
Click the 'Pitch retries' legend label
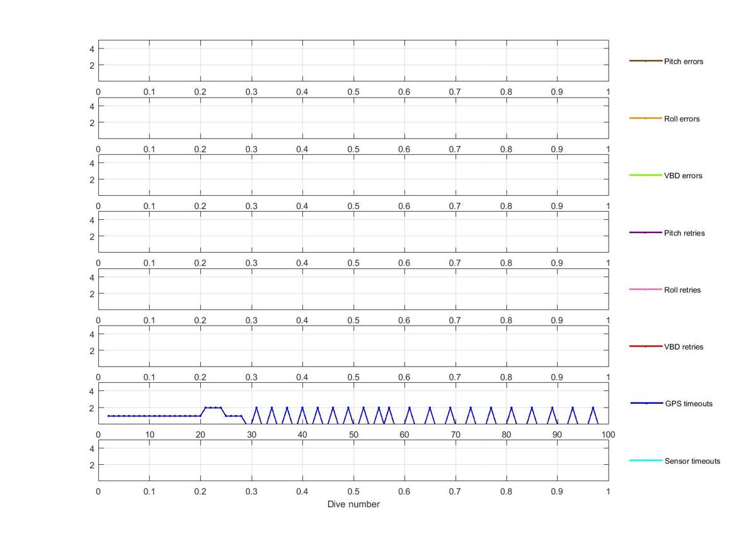click(x=684, y=233)
